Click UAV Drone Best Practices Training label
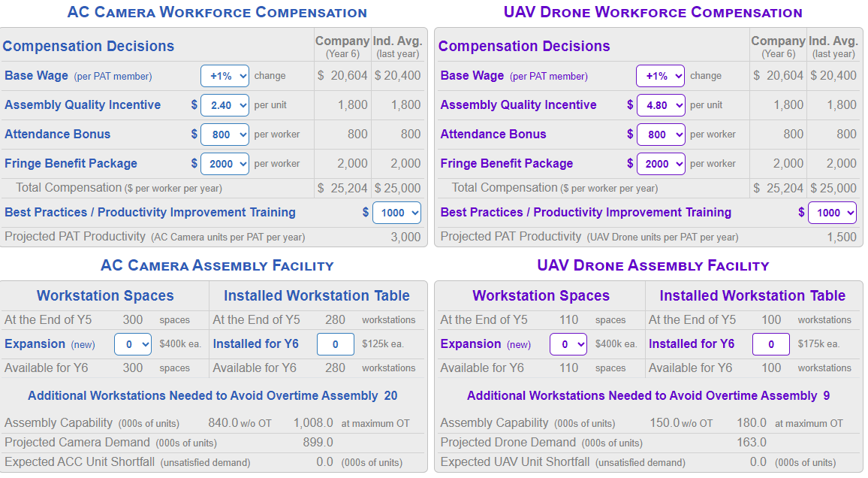Screen dimensions: 868x478 pyautogui.click(x=586, y=212)
